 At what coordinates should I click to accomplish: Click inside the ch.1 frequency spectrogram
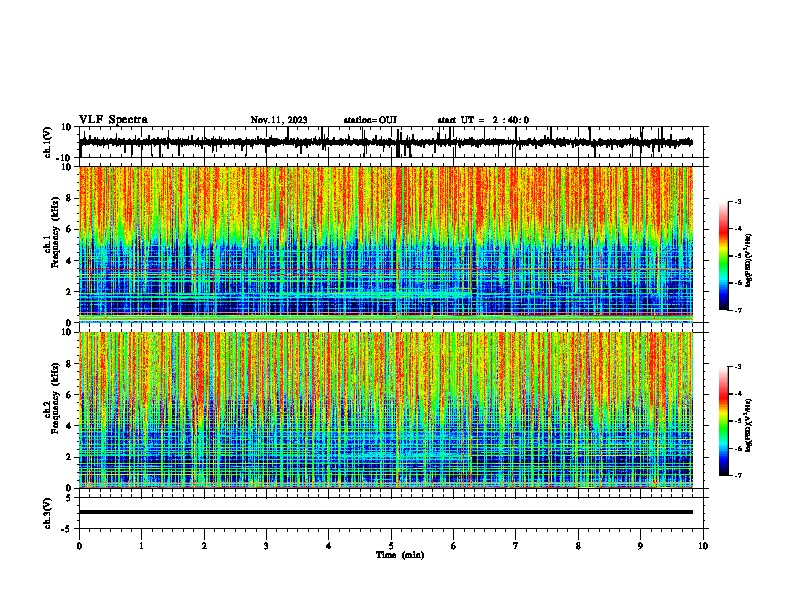click(385, 244)
